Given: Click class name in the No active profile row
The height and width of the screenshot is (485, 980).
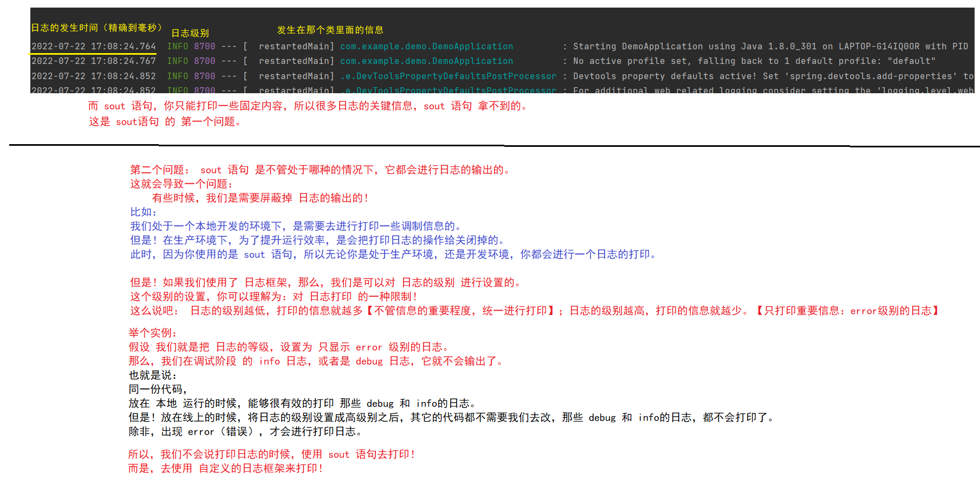Looking at the screenshot, I should 426,61.
